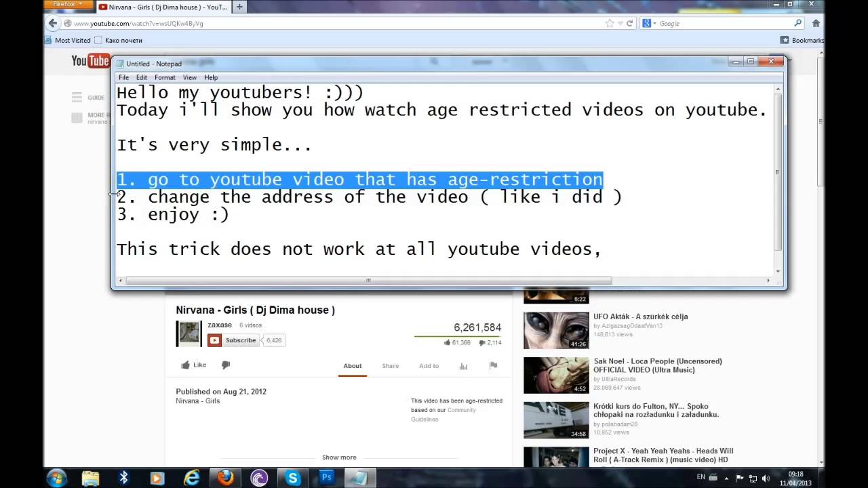Screen dimensions: 868x488
Task: Open the Notepad Format menu
Action: (x=165, y=77)
